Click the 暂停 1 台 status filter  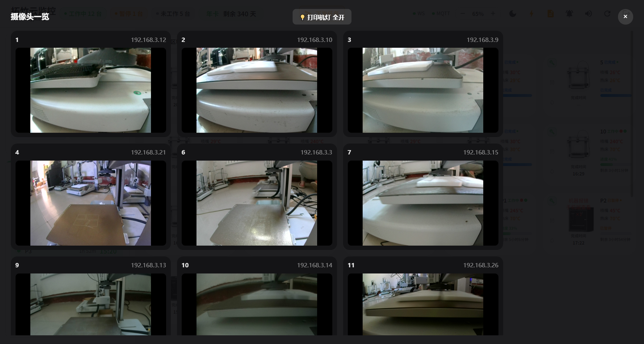click(x=129, y=14)
